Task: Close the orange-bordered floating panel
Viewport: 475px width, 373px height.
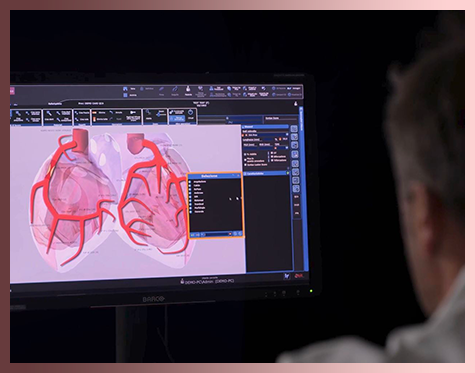Action: click(x=238, y=175)
